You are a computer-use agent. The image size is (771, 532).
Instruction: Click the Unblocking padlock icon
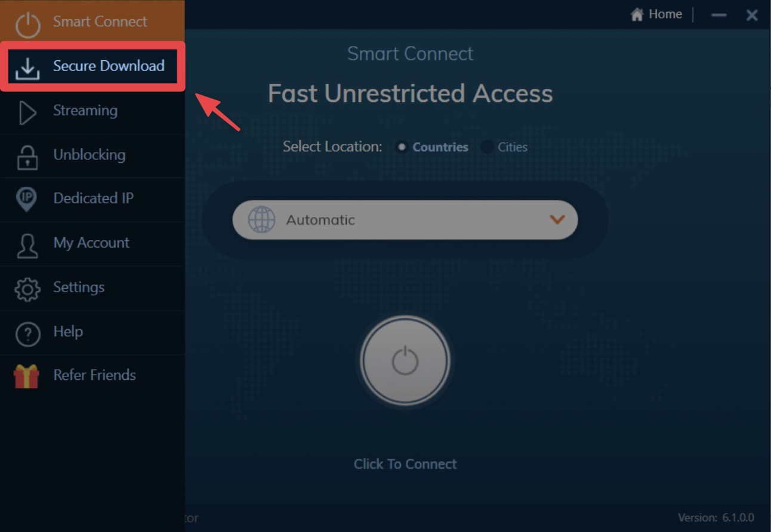coord(27,156)
